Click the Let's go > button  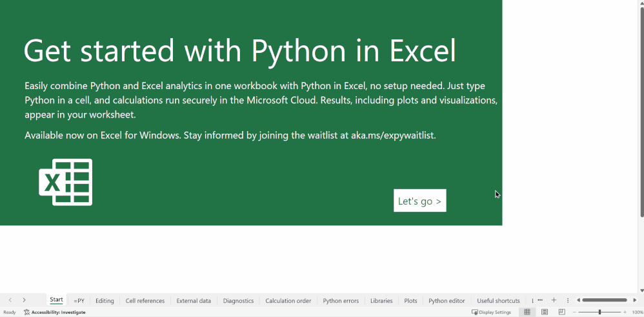click(419, 201)
